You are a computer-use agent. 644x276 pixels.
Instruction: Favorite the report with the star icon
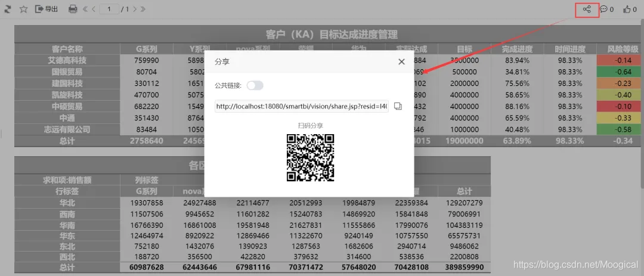(23, 9)
